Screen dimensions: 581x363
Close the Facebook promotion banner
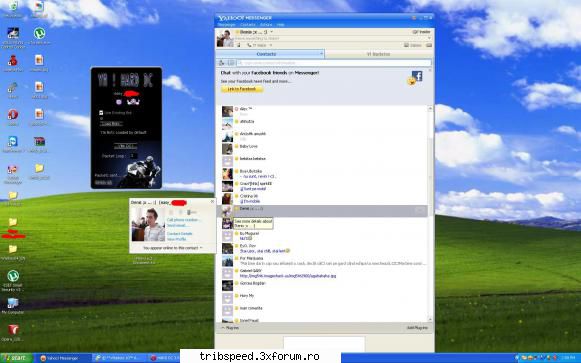(x=430, y=70)
